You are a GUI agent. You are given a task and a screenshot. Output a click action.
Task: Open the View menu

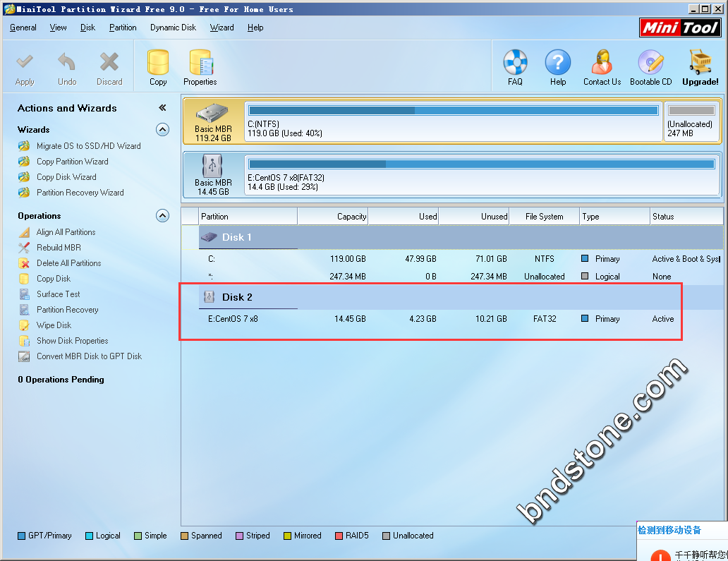(x=58, y=28)
